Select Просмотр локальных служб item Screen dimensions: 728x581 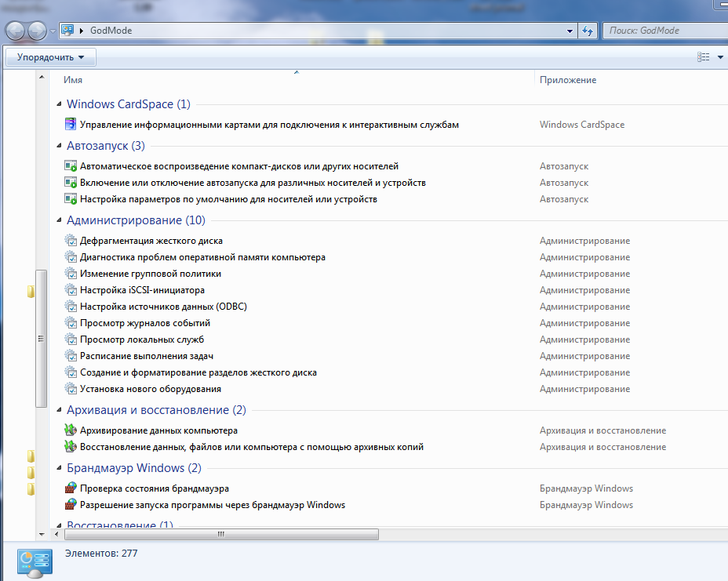[142, 340]
